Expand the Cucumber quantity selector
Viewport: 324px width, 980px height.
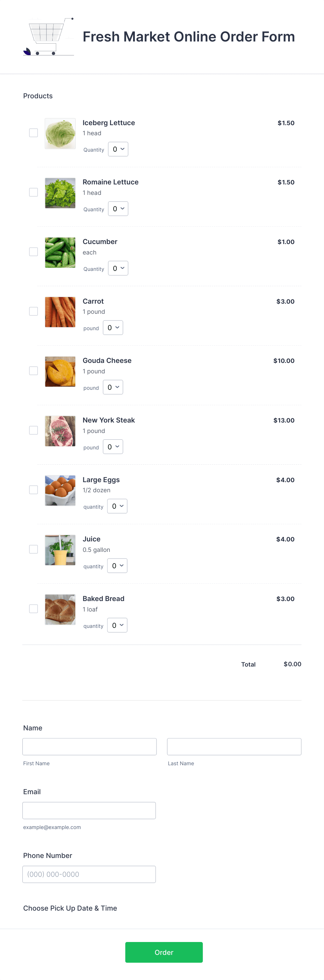click(x=118, y=268)
